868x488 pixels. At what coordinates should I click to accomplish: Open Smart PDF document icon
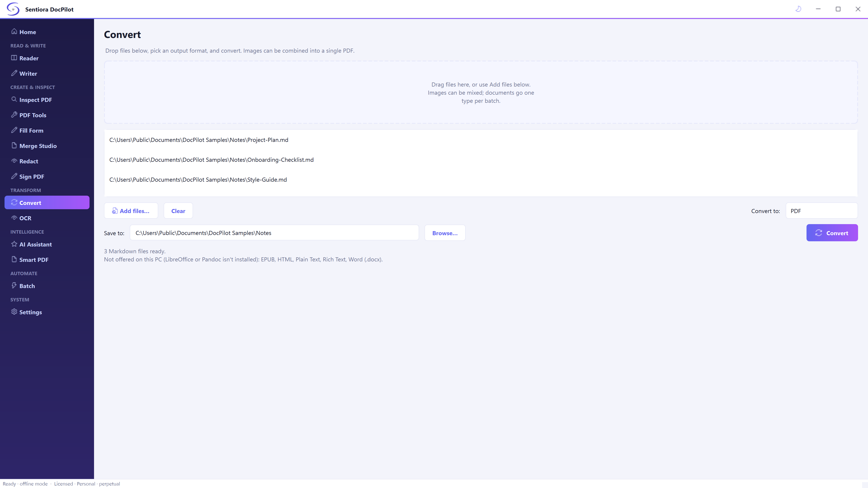pos(14,259)
